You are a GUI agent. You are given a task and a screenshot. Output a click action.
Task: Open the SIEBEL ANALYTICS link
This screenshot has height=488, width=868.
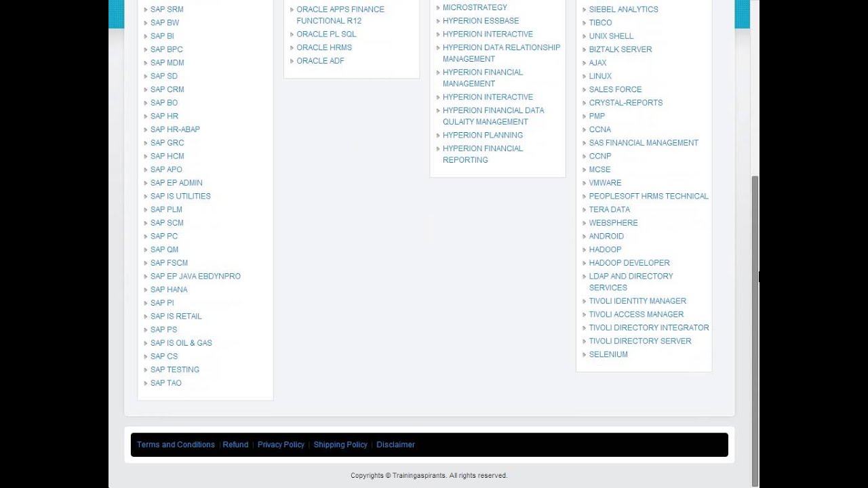[623, 9]
